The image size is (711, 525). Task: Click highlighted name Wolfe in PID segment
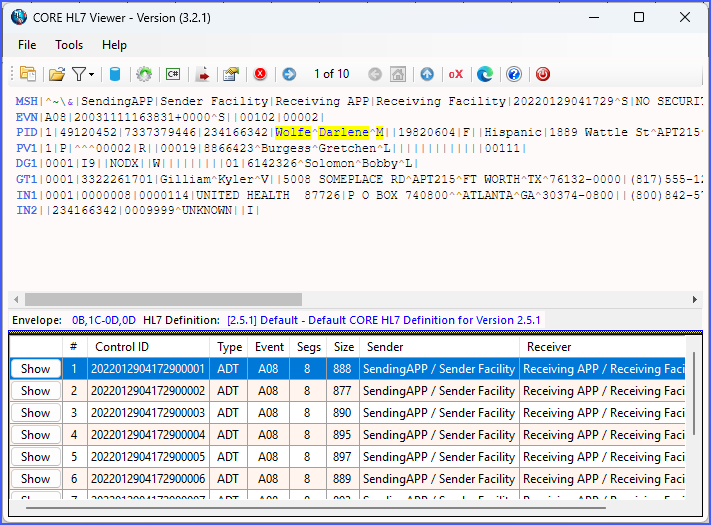293,132
